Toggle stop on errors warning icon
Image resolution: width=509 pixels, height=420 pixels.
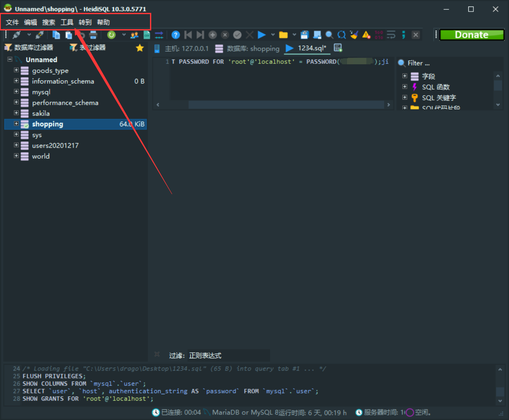click(366, 35)
